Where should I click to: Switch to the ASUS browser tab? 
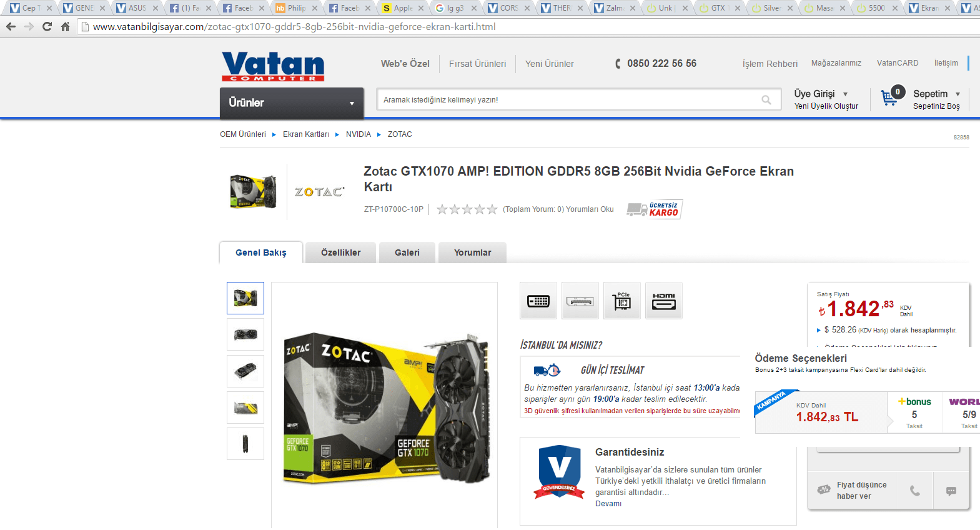click(x=137, y=8)
